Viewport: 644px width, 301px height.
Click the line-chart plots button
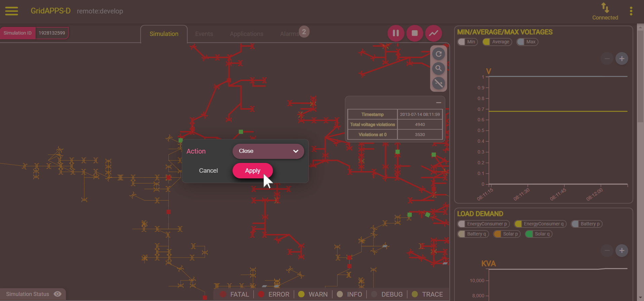tap(434, 33)
